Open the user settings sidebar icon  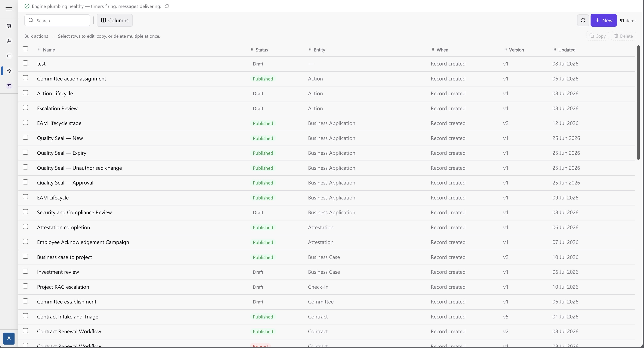(9, 41)
